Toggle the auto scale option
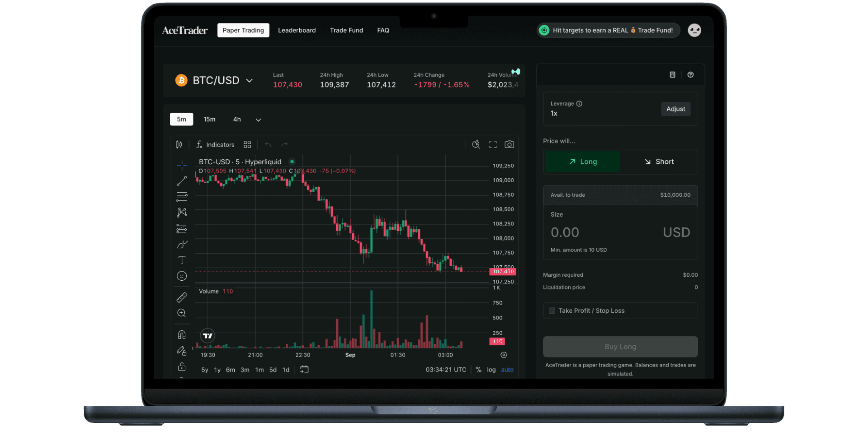Image resolution: width=868 pixels, height=441 pixels. pyautogui.click(x=507, y=370)
